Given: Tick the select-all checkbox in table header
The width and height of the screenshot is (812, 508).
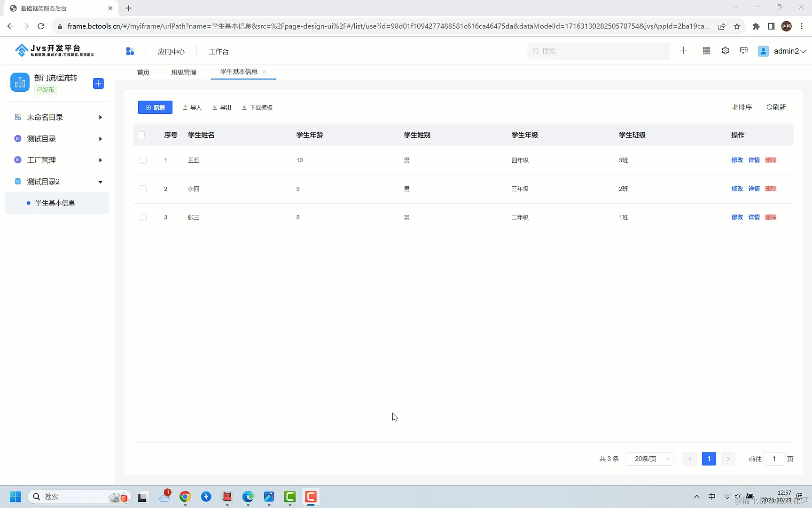Looking at the screenshot, I should coord(141,135).
